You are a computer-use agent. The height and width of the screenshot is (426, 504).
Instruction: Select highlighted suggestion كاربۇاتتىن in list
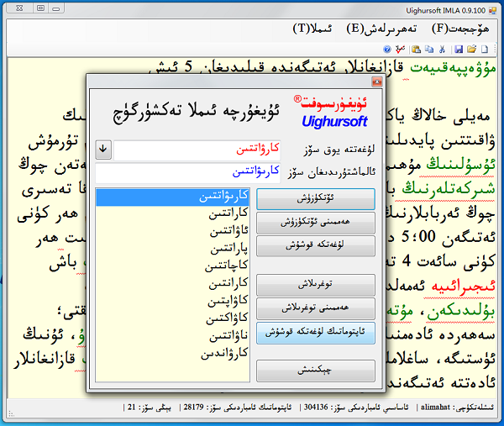point(172,197)
